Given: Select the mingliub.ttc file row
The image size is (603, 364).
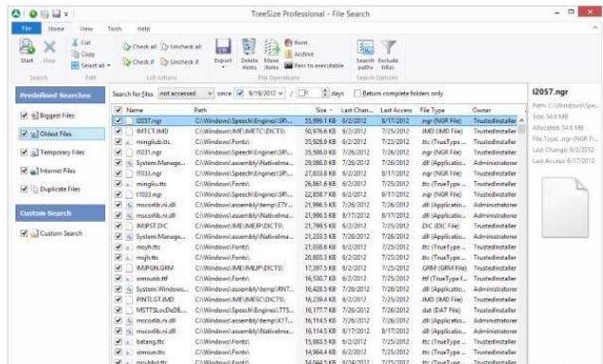Looking at the screenshot, I should (x=316, y=142).
